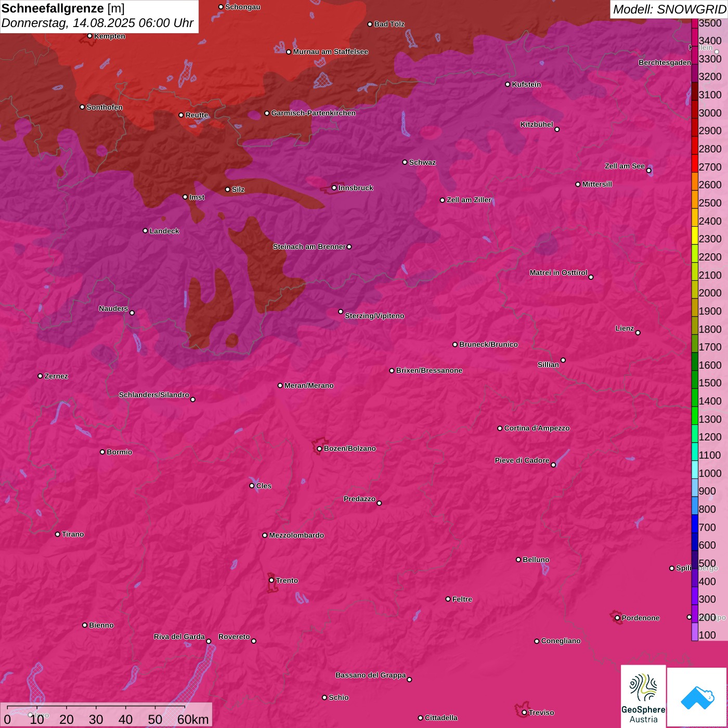
Task: Click the Sillian location dot
Action: point(563,360)
